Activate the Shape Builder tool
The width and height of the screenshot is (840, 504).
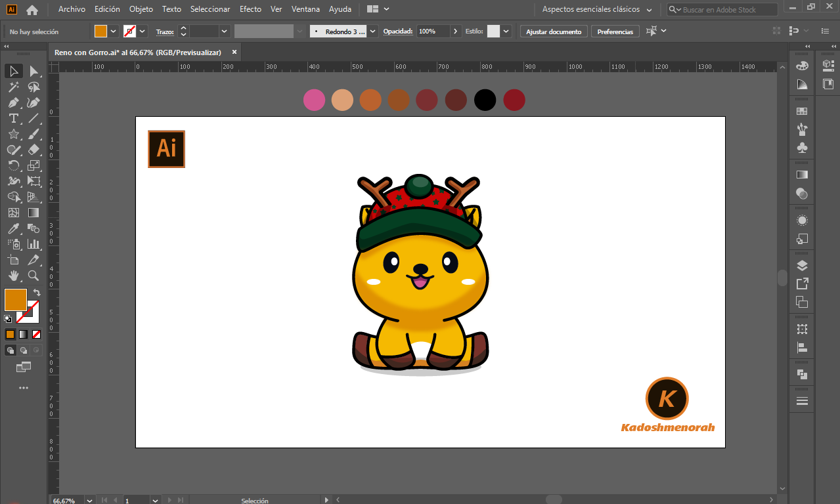point(14,197)
